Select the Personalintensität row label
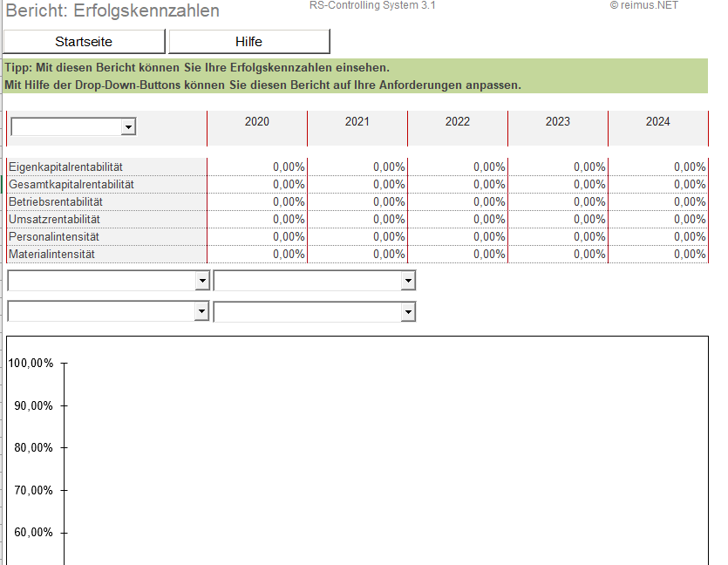This screenshot has height=565, width=728. coord(54,236)
